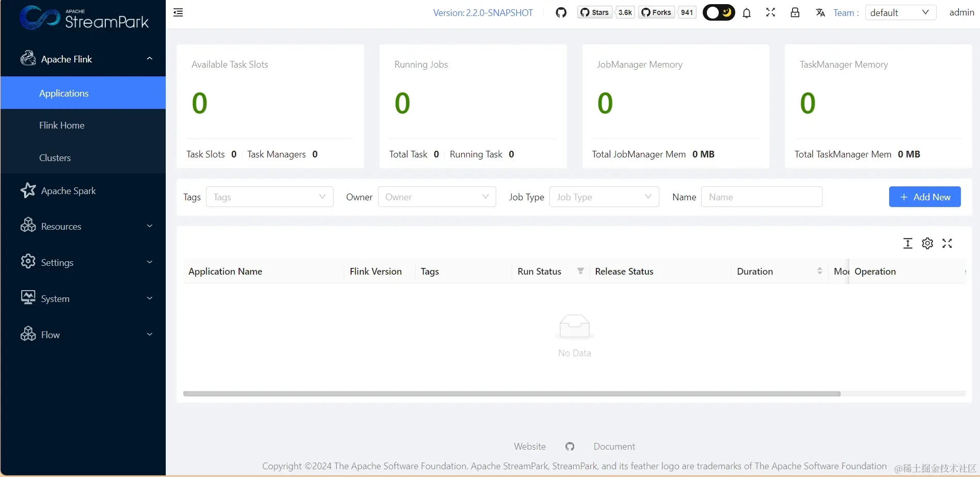Screen dimensions: 980x477
Task: Focus the Name search field
Action: click(x=762, y=197)
